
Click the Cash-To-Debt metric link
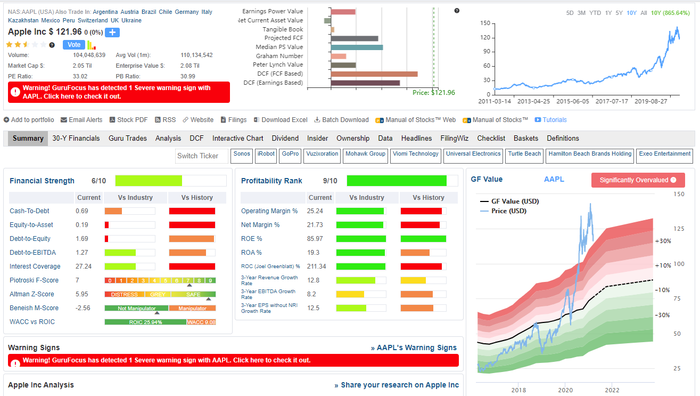pos(29,211)
